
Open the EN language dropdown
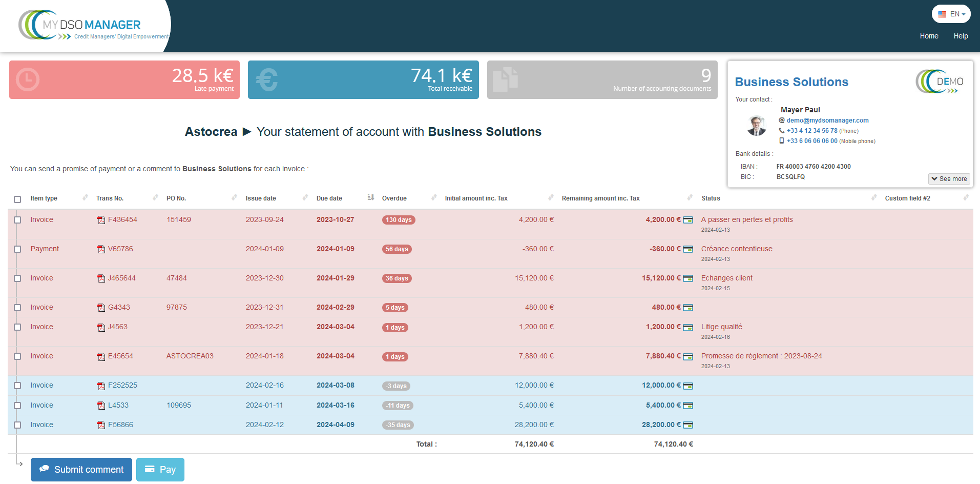click(951, 14)
